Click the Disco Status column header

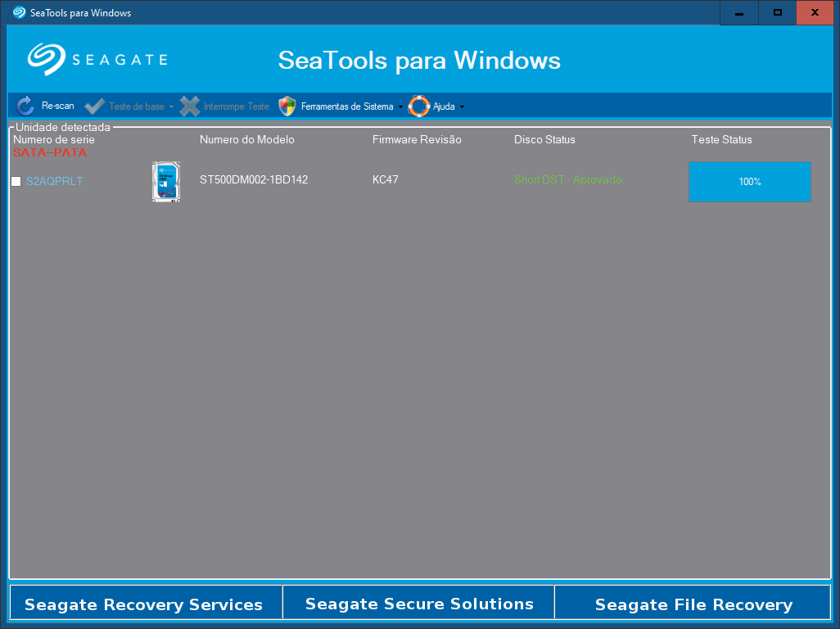[544, 139]
